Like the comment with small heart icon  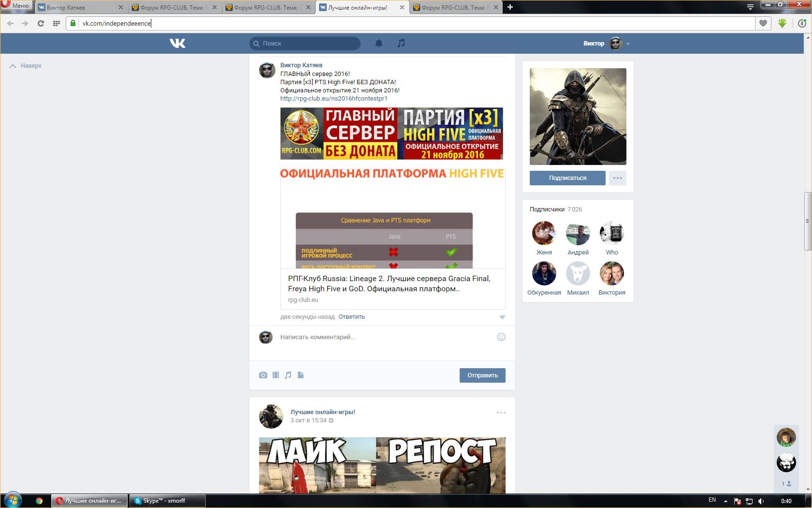[x=502, y=317]
